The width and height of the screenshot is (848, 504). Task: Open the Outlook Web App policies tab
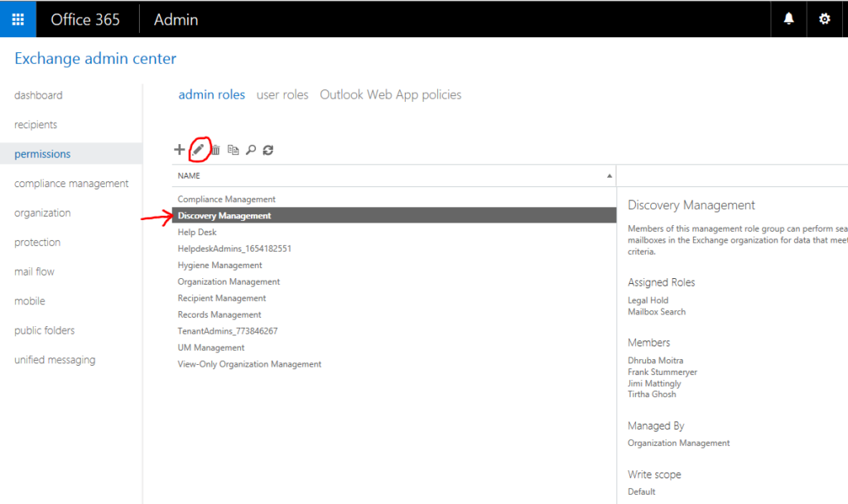point(391,94)
